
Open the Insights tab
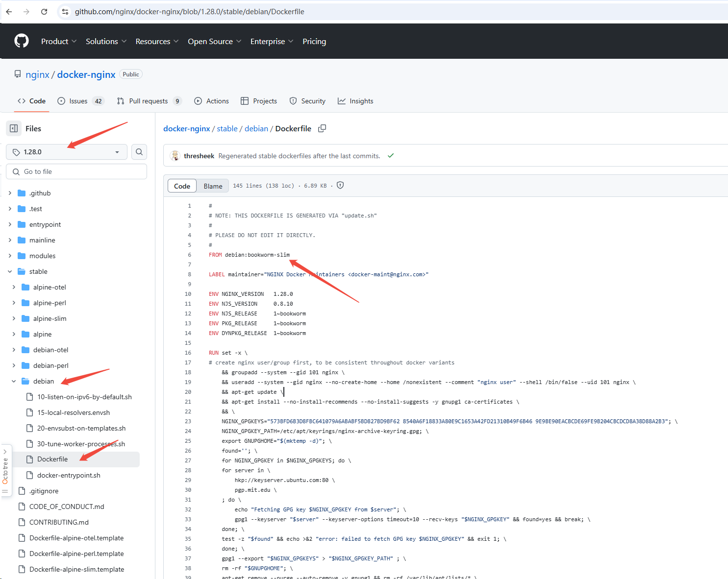[x=355, y=101]
